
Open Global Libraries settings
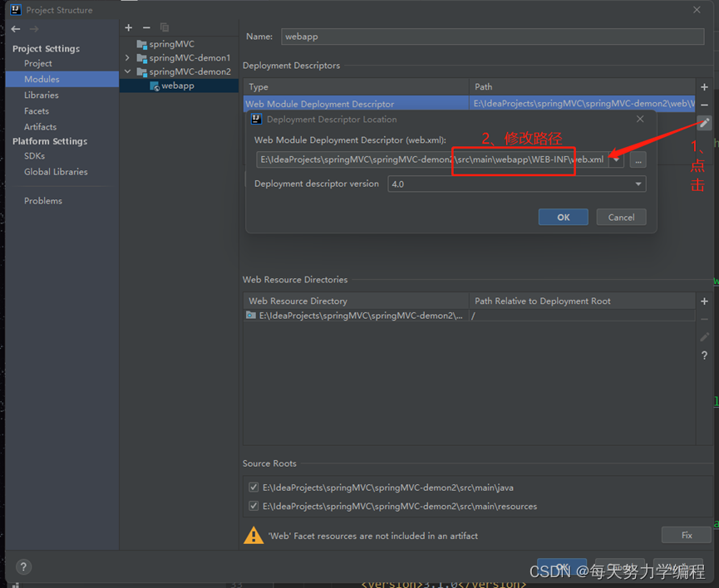pyautogui.click(x=56, y=172)
